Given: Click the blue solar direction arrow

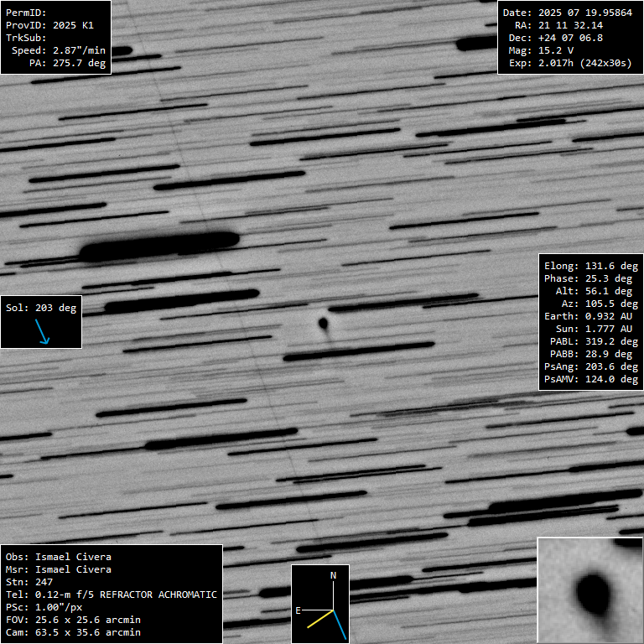Looking at the screenshot, I should click(x=42, y=331).
